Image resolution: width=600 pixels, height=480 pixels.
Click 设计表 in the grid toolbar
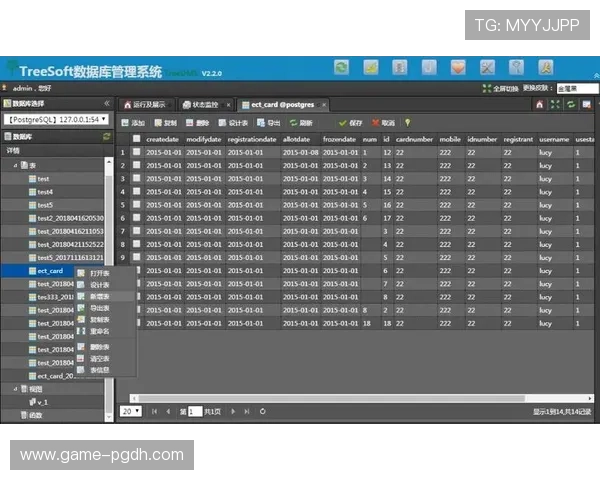click(233, 123)
